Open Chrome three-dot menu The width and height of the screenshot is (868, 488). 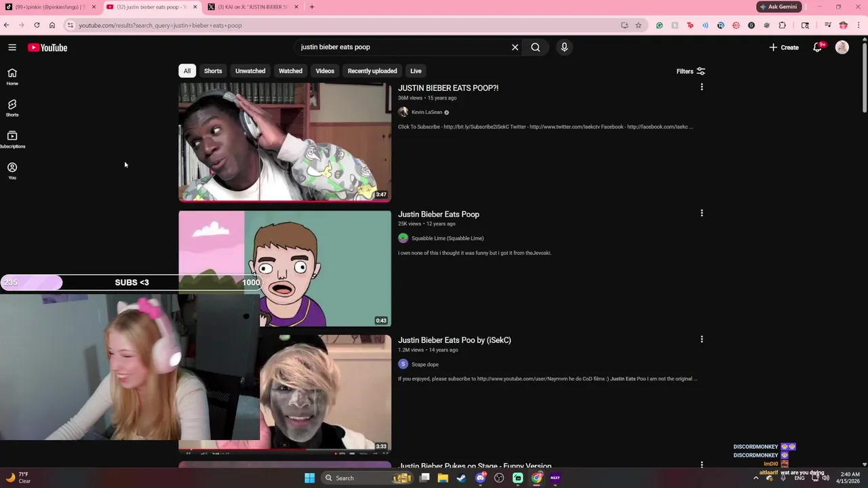click(x=859, y=26)
